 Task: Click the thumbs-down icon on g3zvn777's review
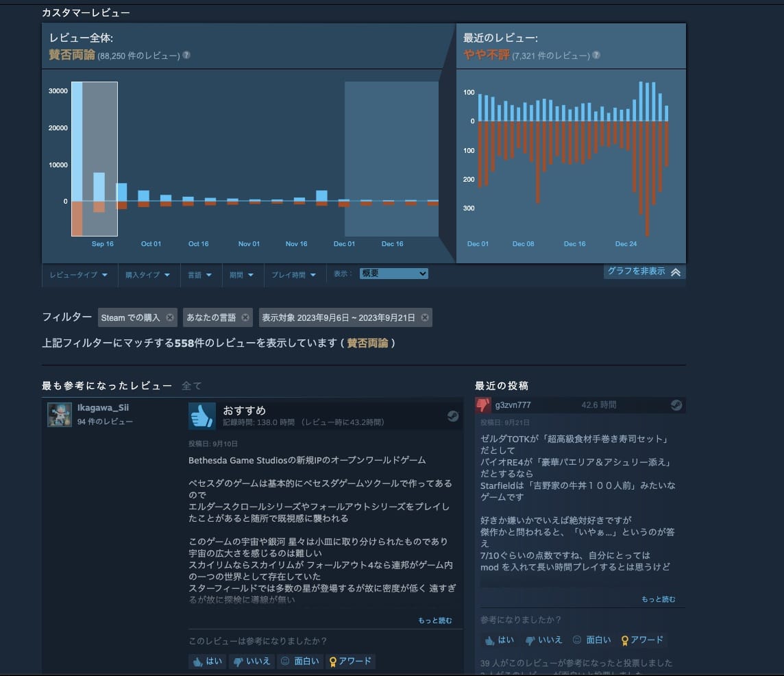483,405
